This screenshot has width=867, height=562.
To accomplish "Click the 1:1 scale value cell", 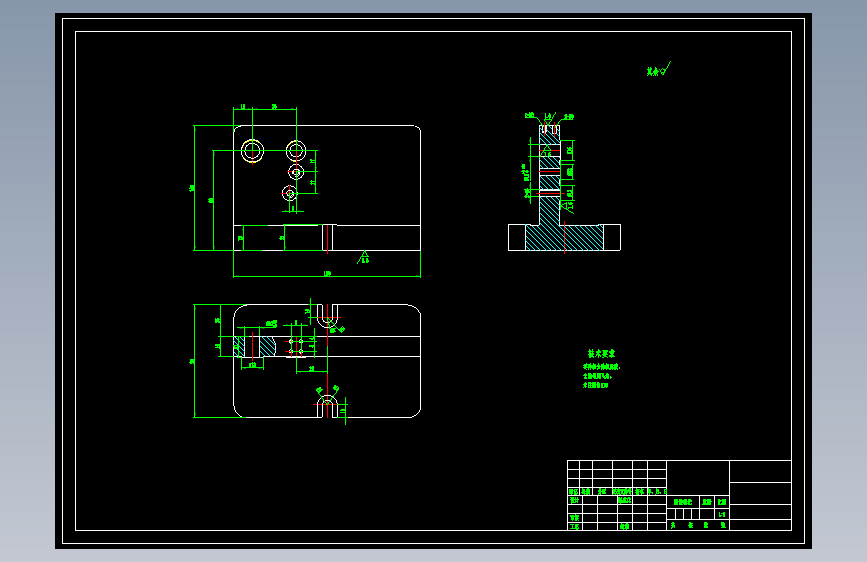I will pos(722,514).
